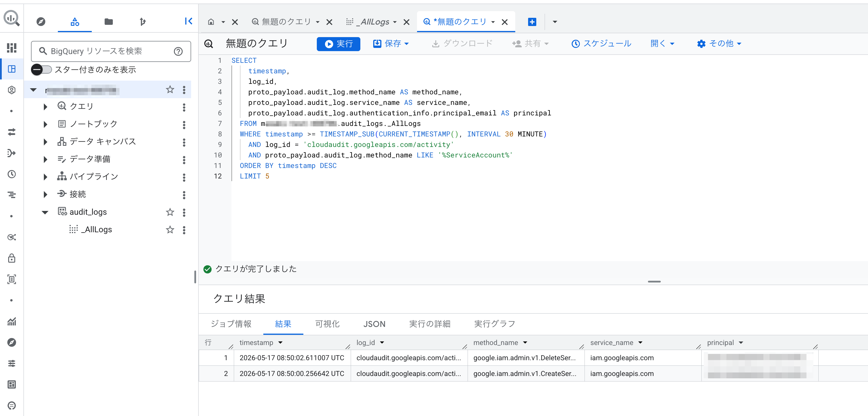Open scheduled queries clock sidebar icon
The width and height of the screenshot is (868, 416).
[12, 174]
